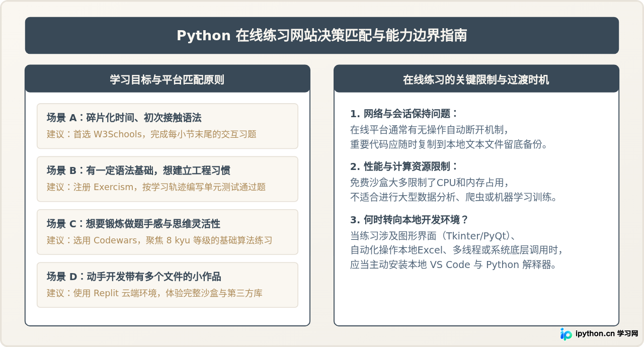
Task: Click the heading '1. 网络与会话保持问题：'
Action: pos(405,114)
